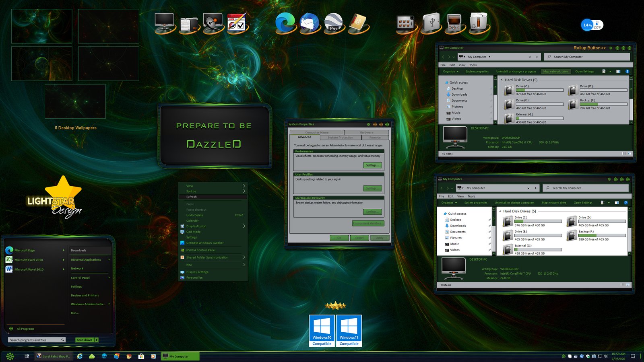Open the volume icon in system tray

tap(606, 356)
